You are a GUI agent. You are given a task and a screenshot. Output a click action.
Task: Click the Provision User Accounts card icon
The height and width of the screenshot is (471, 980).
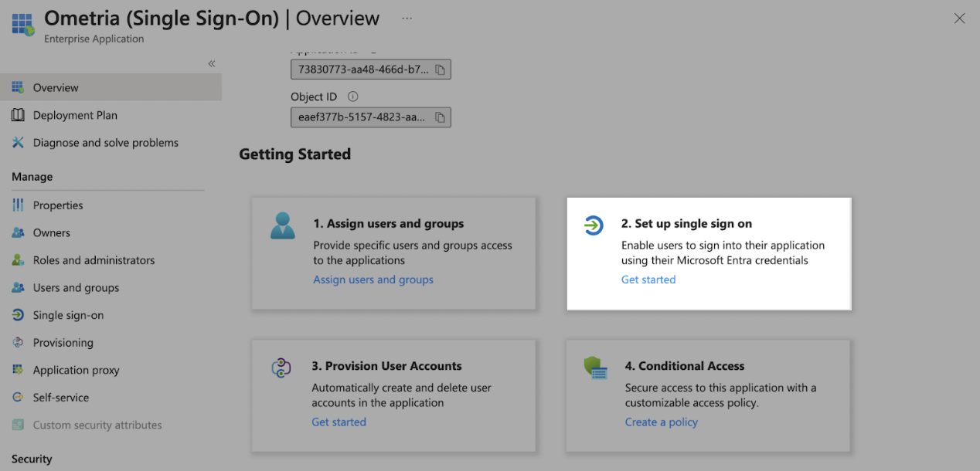point(281,368)
